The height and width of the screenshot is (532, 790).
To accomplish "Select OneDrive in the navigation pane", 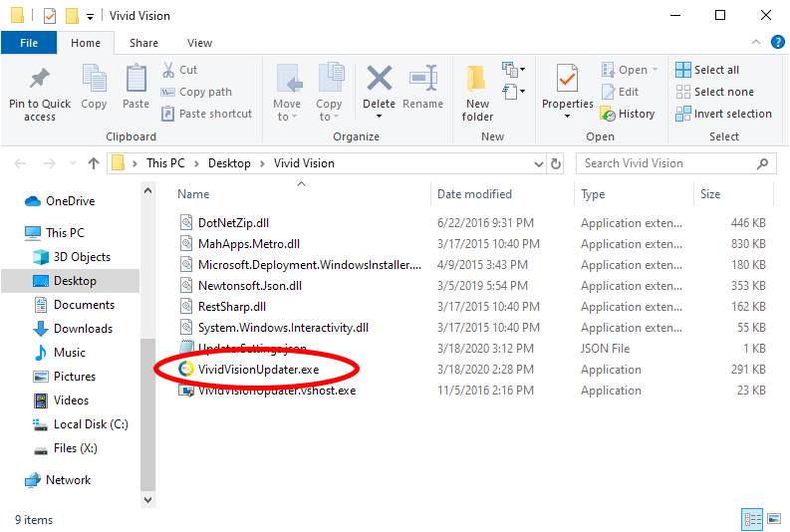I will click(60, 201).
